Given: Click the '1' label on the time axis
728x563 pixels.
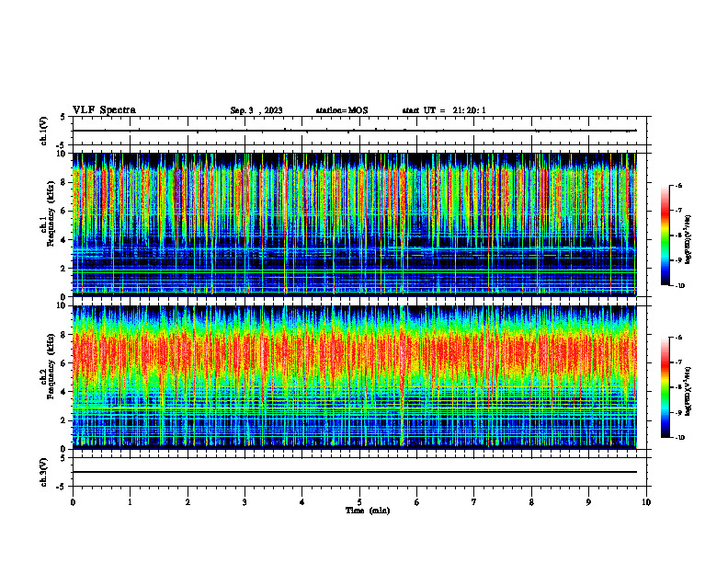Looking at the screenshot, I should click(130, 502).
